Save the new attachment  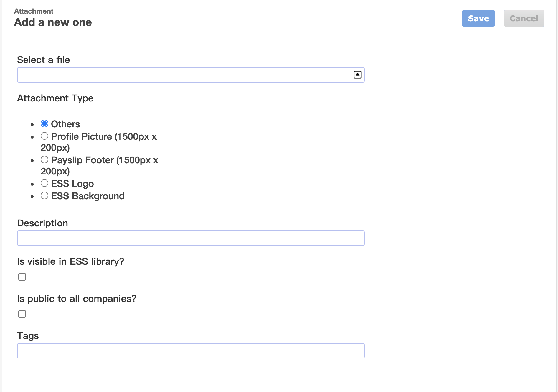pyautogui.click(x=478, y=18)
